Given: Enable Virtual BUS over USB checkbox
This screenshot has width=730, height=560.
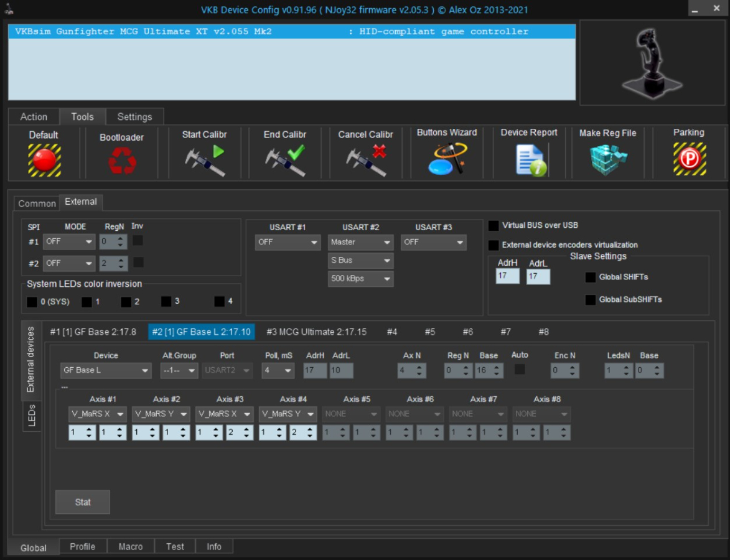Looking at the screenshot, I should (x=494, y=226).
